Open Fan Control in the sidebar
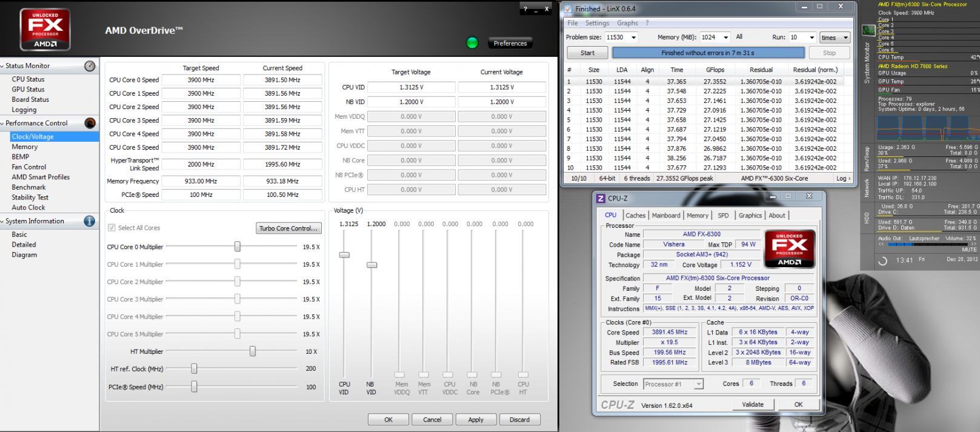Screen dimensions: 980x432 (x=28, y=167)
